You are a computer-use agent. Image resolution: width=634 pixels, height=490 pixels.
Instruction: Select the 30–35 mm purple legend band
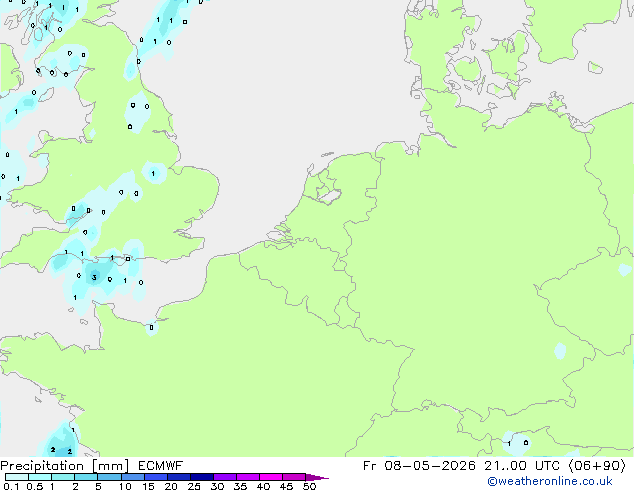224,477
